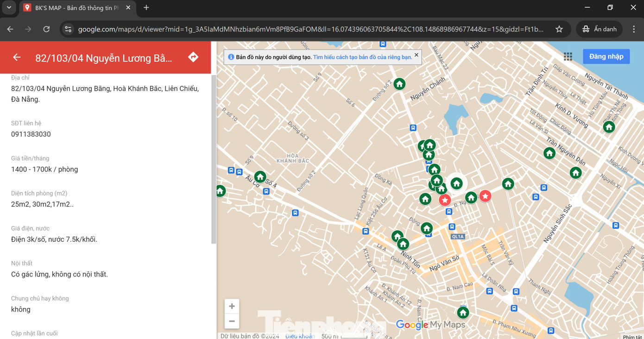
Task: Click the URL address bar
Action: point(310,29)
